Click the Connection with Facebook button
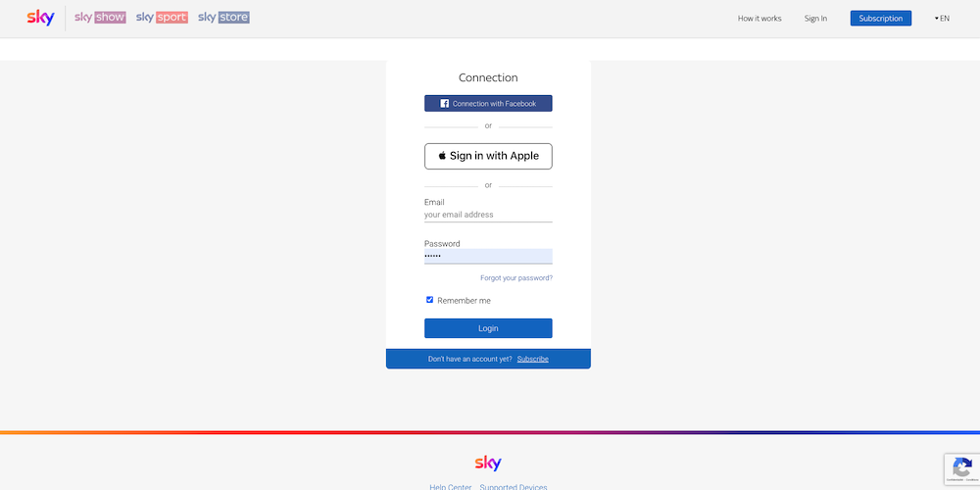 click(488, 103)
